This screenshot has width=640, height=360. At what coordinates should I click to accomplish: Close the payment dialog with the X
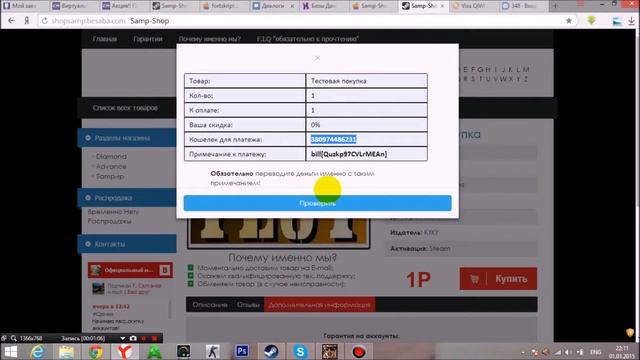point(318,58)
